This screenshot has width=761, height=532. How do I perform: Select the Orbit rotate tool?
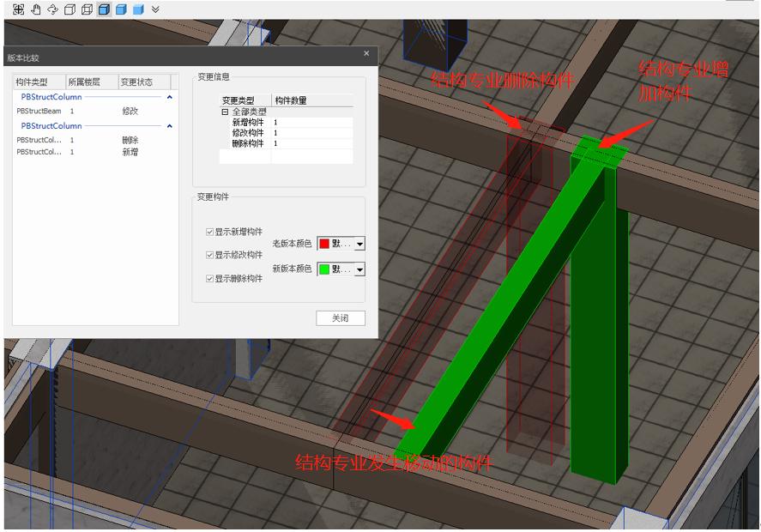point(54,9)
